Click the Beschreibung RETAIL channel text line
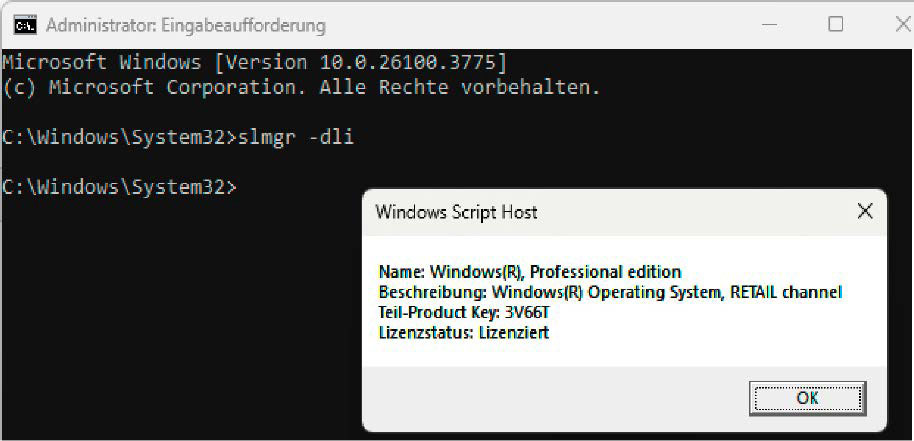The image size is (914, 441). tap(610, 293)
